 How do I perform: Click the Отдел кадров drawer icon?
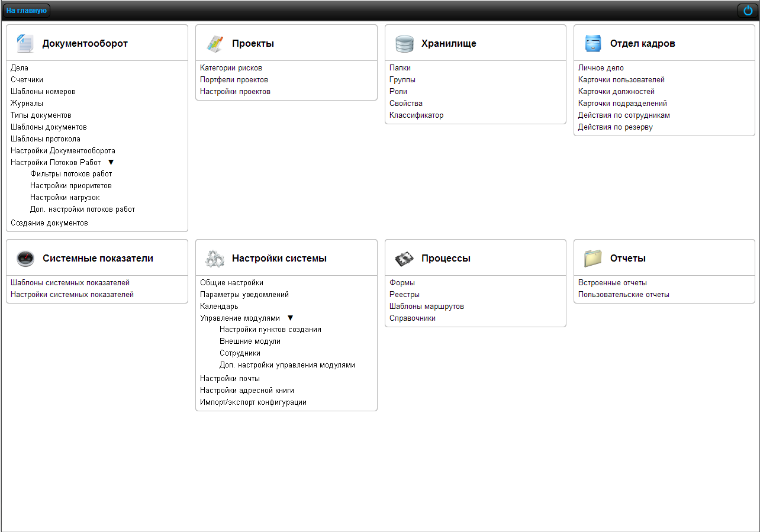[x=593, y=43]
